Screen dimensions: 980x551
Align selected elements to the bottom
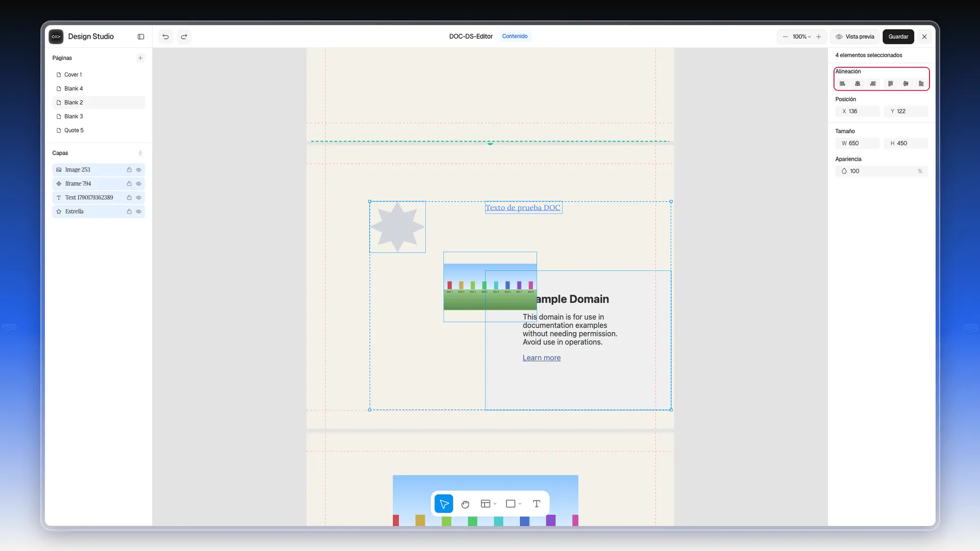921,84
